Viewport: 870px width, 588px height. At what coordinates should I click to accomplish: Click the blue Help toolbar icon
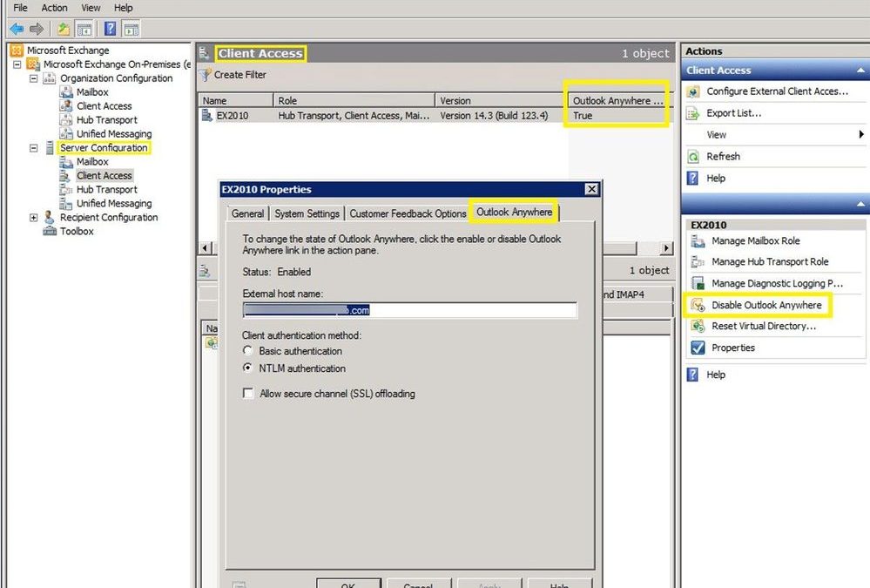point(111,29)
